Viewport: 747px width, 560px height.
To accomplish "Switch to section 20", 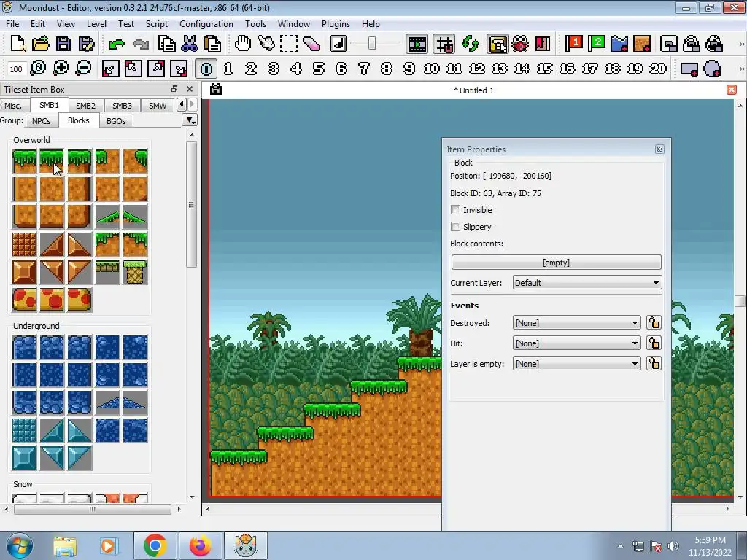I will pos(658,69).
